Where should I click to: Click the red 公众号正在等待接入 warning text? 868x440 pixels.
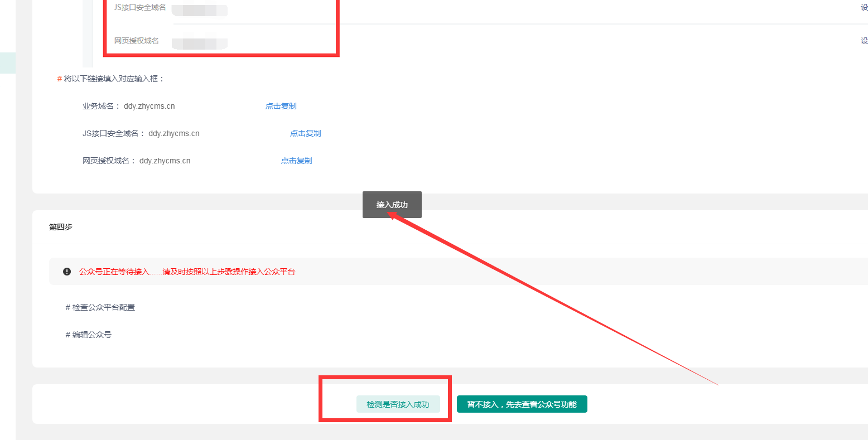[x=187, y=272]
